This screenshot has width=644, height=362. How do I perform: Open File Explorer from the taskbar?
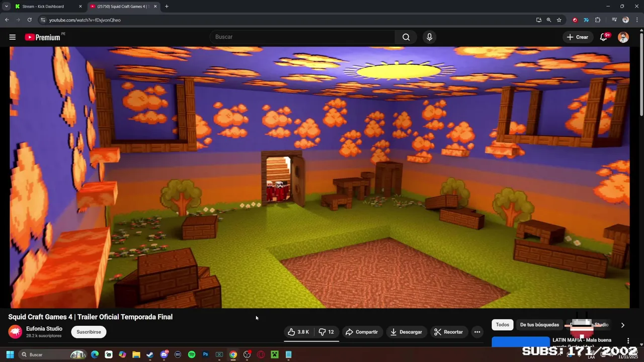click(136, 355)
